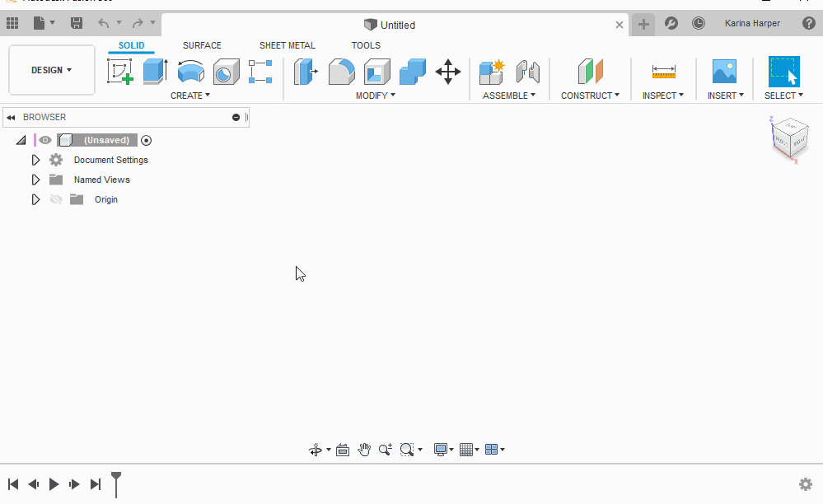This screenshot has height=504, width=823.
Task: Activate the Pan tool in the navigation bar
Action: pyautogui.click(x=364, y=450)
